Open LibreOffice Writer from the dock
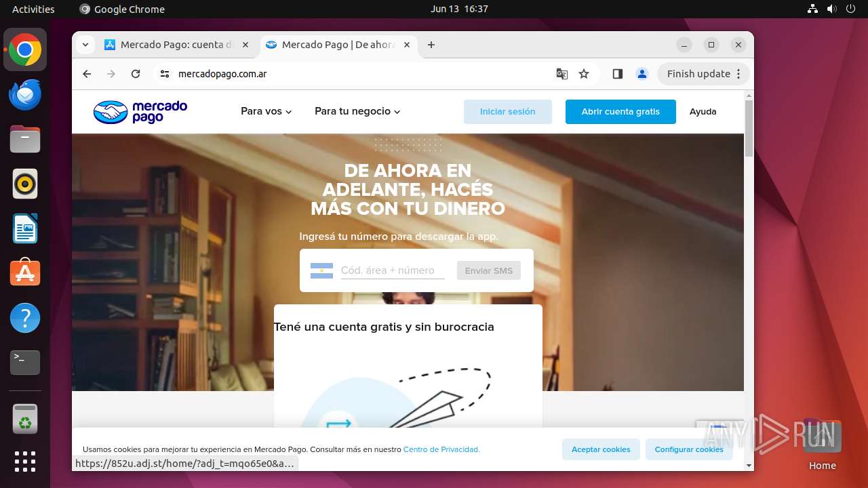This screenshot has height=488, width=868. point(25,228)
